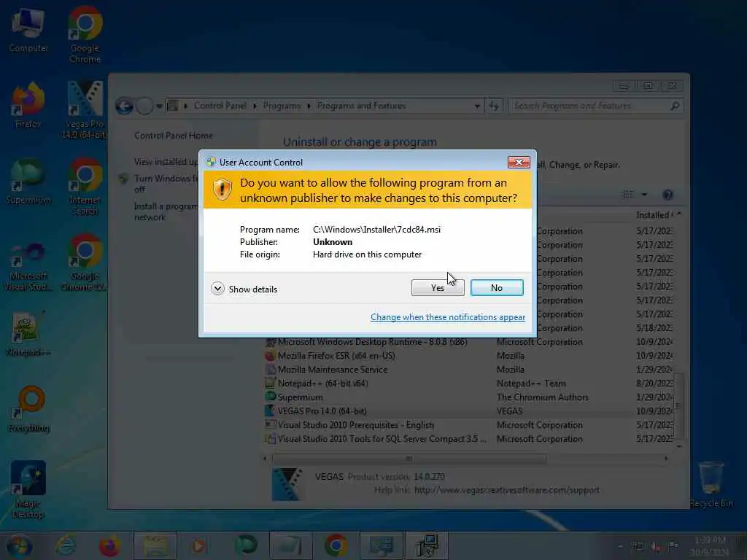747x560 pixels.
Task: Switch to Control Panel taskbar item
Action: [382, 545]
